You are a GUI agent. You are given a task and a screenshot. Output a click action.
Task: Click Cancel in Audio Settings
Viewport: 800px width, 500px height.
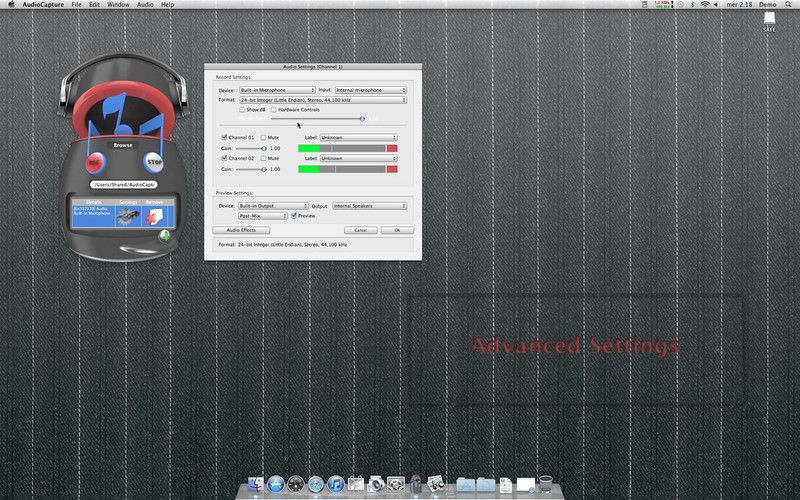(x=361, y=230)
